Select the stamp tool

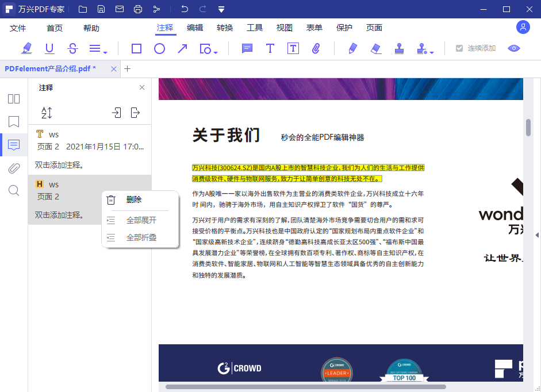(x=399, y=48)
